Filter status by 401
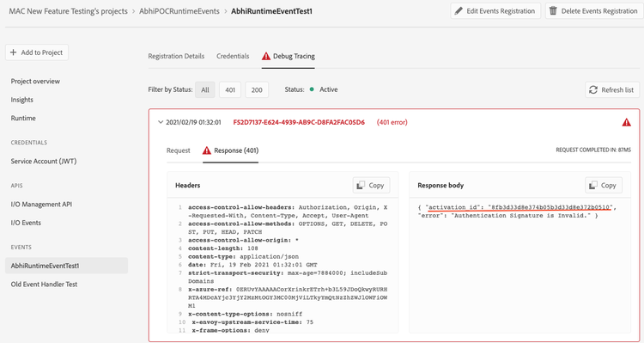 [230, 89]
